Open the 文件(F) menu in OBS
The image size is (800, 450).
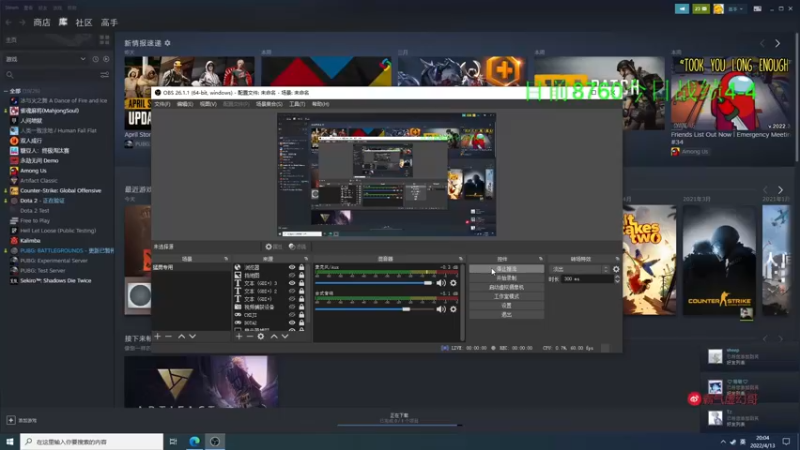[162, 104]
